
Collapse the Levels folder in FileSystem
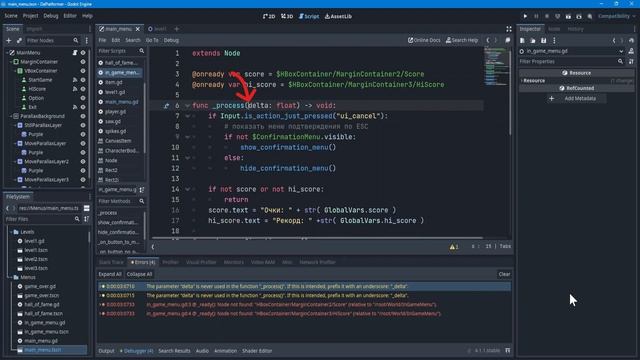point(11,232)
